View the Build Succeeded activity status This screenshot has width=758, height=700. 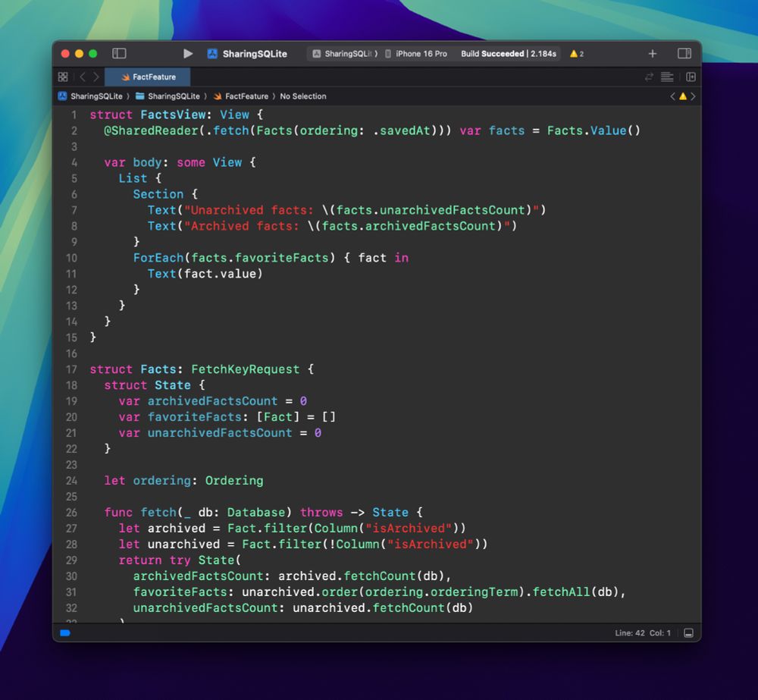point(508,54)
